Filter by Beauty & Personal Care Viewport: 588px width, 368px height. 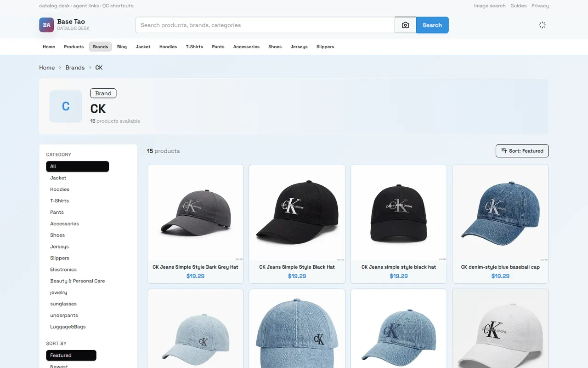pyautogui.click(x=78, y=281)
